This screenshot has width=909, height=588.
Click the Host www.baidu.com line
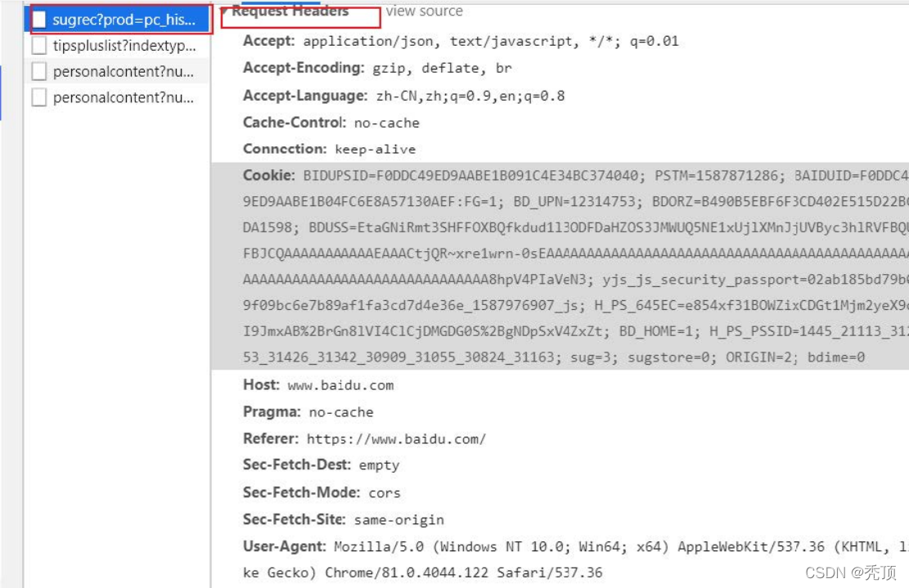(318, 385)
